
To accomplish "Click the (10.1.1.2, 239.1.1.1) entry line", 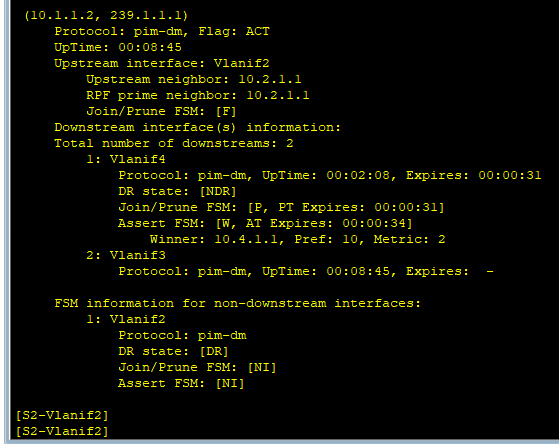I will click(106, 15).
